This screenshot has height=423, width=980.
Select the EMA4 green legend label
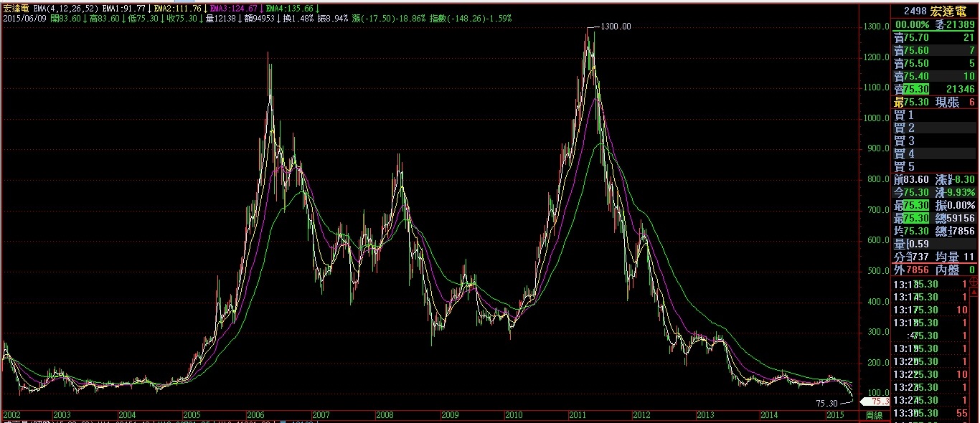287,8
